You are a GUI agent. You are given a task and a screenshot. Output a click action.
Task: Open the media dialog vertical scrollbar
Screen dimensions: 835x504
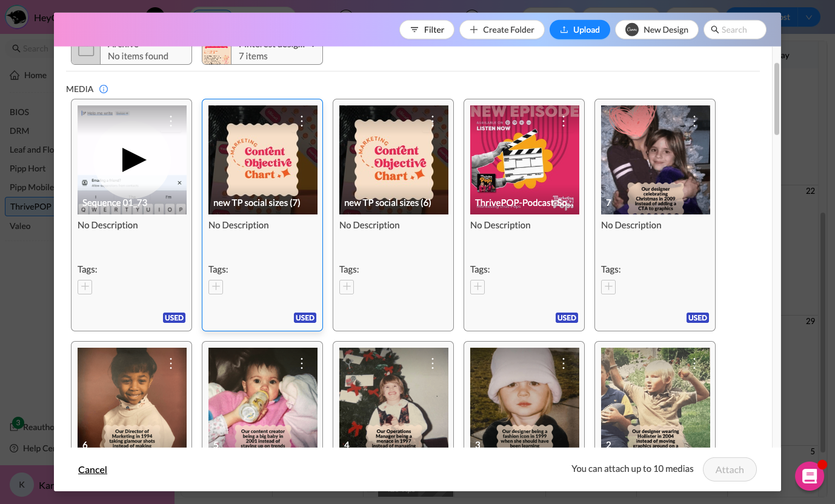pyautogui.click(x=777, y=99)
